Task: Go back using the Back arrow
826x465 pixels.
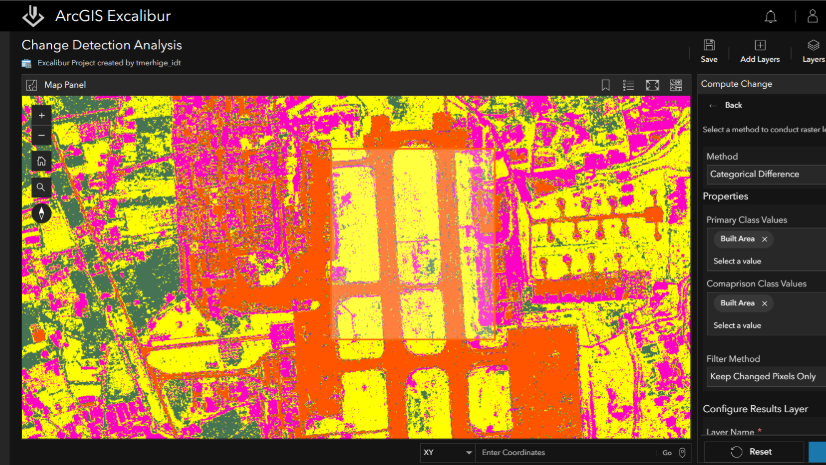Action: coord(713,105)
